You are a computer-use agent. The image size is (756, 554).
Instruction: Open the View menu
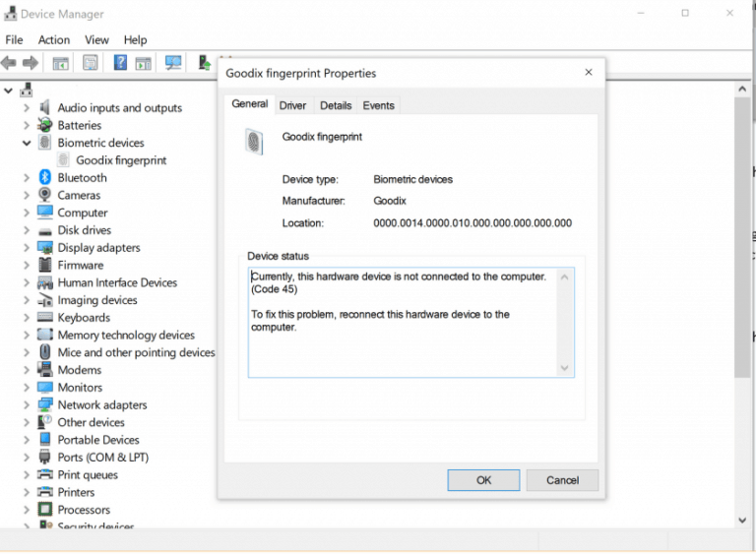(96, 39)
